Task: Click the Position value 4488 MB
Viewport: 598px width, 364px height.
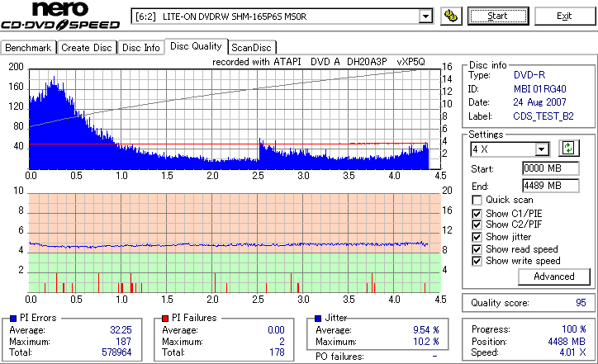Action: coord(567,342)
